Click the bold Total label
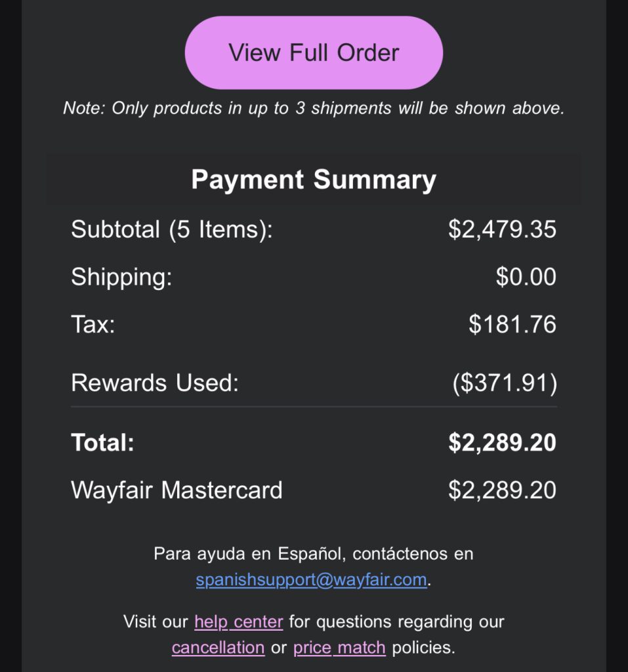 pyautogui.click(x=102, y=442)
